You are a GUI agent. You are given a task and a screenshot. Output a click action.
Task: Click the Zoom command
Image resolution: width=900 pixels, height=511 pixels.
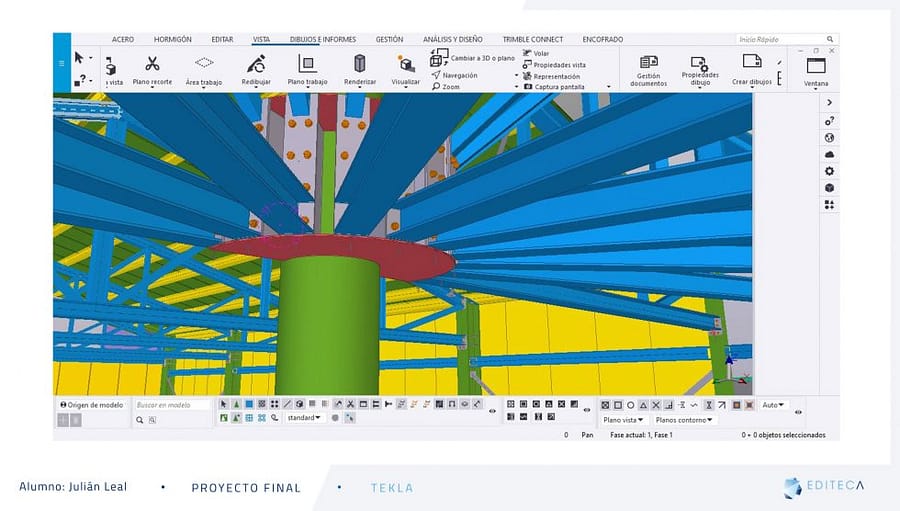tap(446, 87)
